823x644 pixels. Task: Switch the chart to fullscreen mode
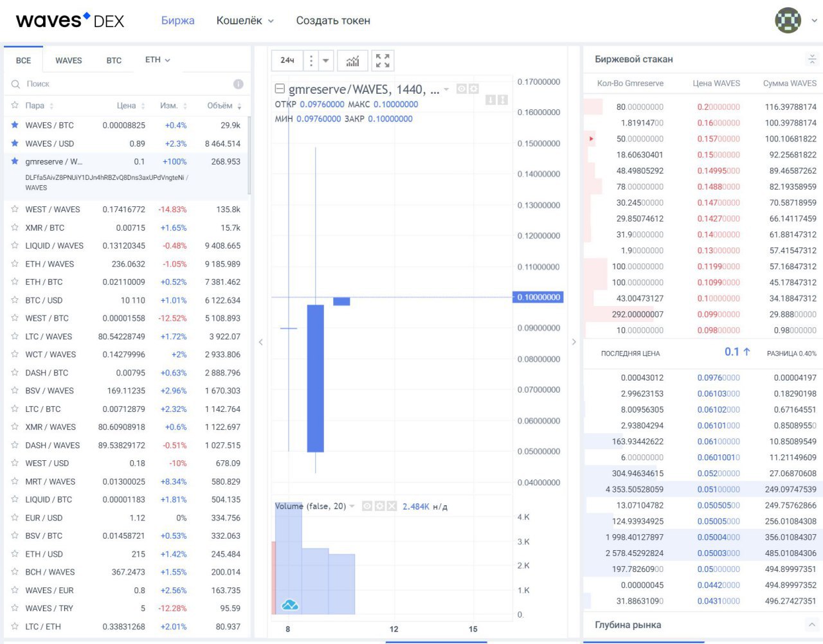coord(383,60)
